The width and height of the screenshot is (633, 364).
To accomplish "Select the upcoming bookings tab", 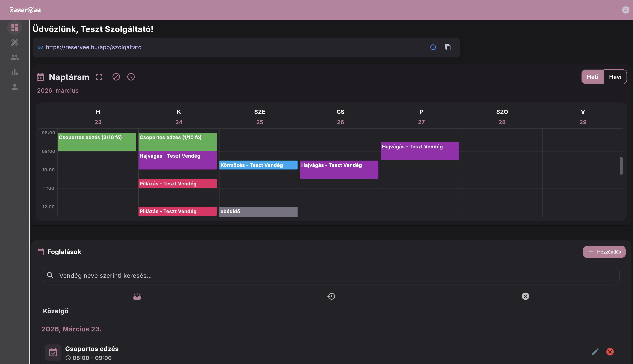I will [x=137, y=296].
